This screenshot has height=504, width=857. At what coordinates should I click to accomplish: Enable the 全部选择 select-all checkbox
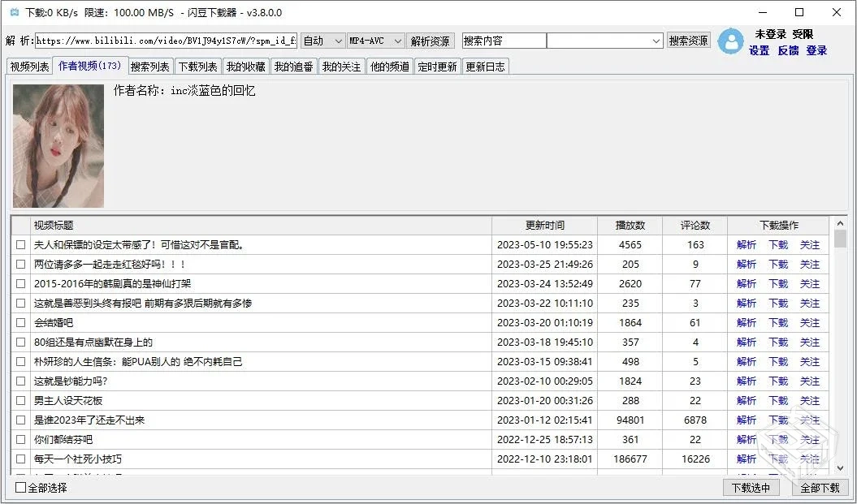point(19,487)
